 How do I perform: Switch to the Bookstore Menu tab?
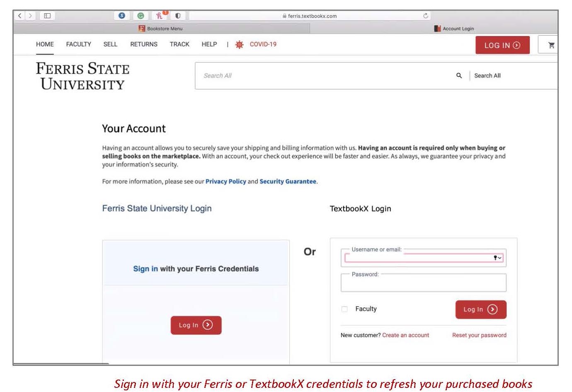click(x=161, y=29)
